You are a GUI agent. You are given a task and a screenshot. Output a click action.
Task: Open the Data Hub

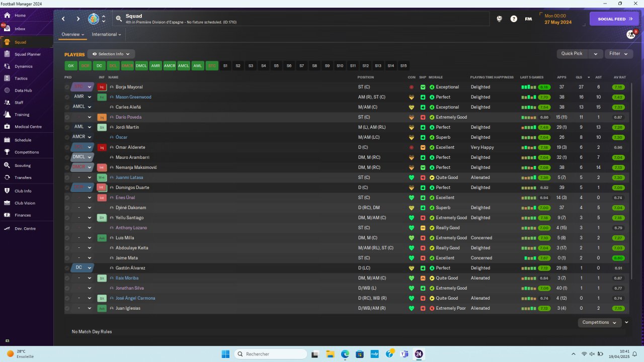(23, 90)
